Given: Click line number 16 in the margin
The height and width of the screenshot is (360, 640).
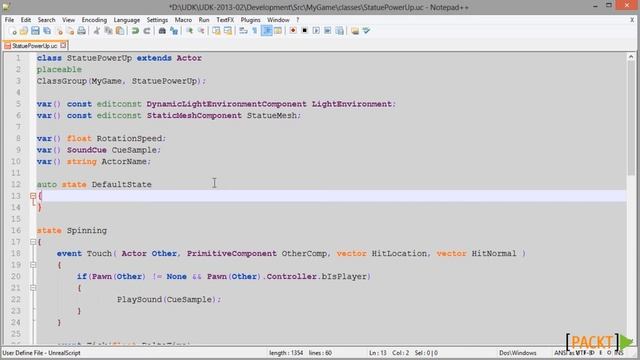Looking at the screenshot, I should coord(16,231).
